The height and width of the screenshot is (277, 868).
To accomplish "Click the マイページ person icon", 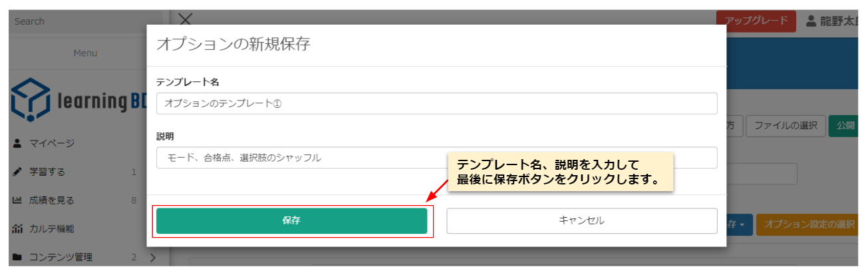I will (17, 143).
